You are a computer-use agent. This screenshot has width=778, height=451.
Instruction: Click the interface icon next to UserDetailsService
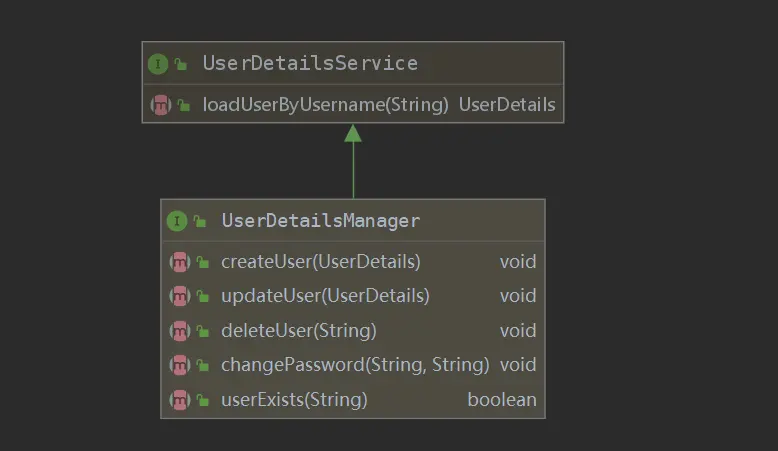coord(158,64)
